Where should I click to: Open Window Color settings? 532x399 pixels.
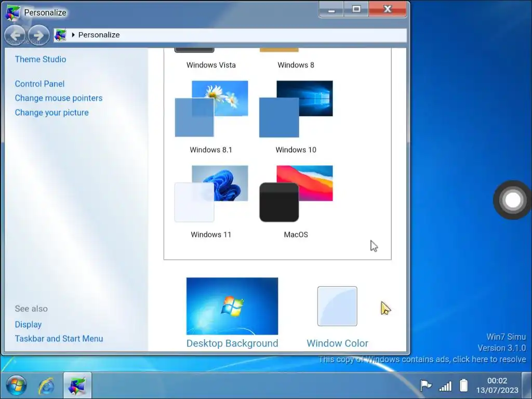337,343
